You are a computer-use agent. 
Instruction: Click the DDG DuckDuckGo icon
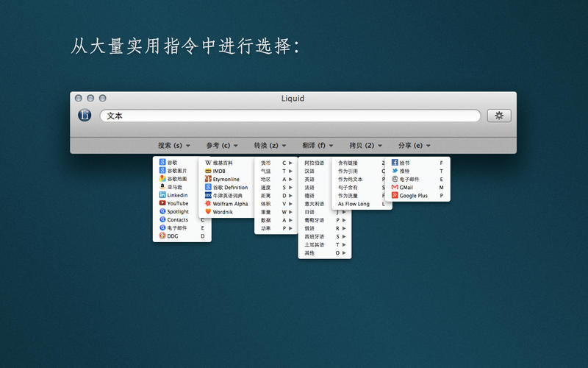(162, 236)
